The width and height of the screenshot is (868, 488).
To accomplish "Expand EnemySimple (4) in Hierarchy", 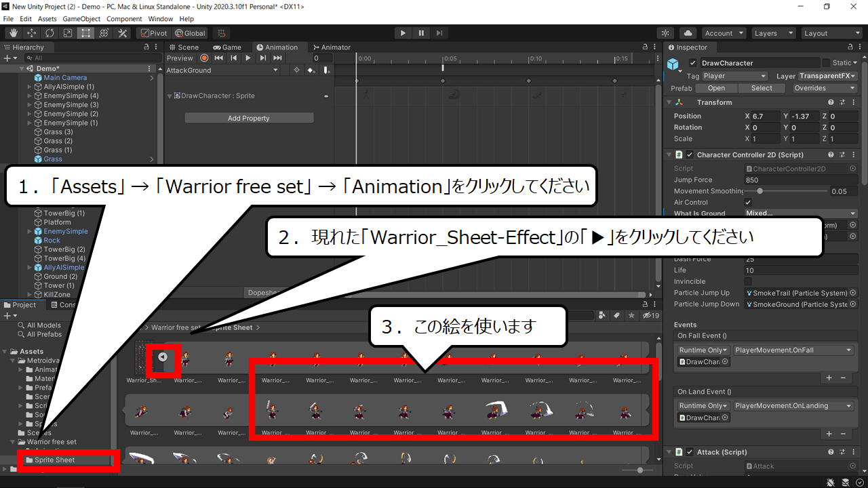I will pos(30,96).
